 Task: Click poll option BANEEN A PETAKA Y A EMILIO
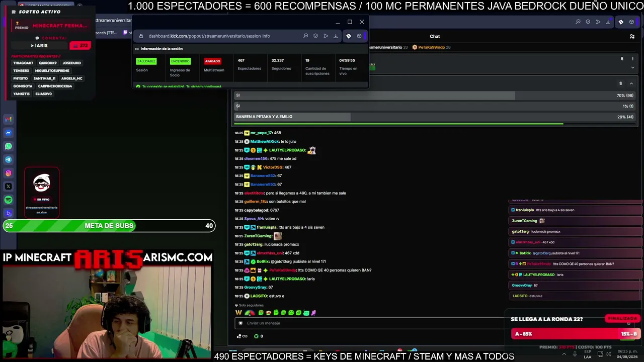coord(434,117)
